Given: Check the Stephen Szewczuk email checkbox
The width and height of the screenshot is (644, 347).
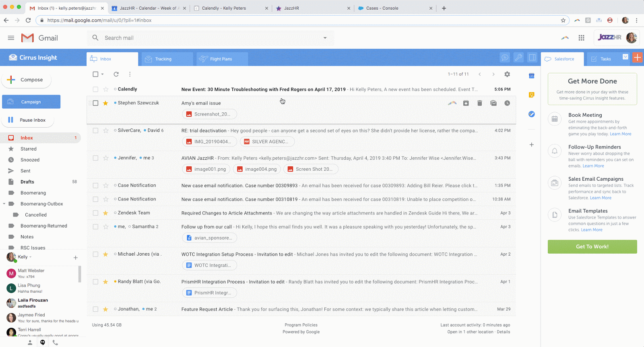Looking at the screenshot, I should 95,103.
